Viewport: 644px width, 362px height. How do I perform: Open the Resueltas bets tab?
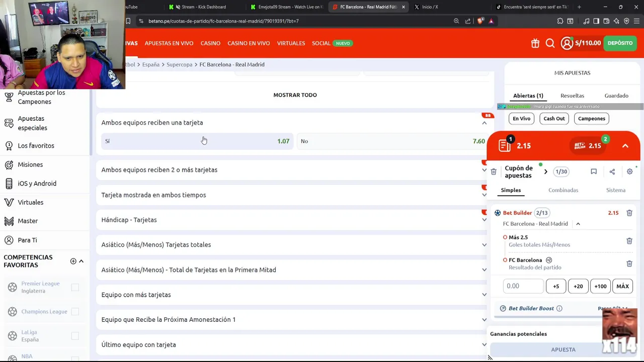[572, 96]
